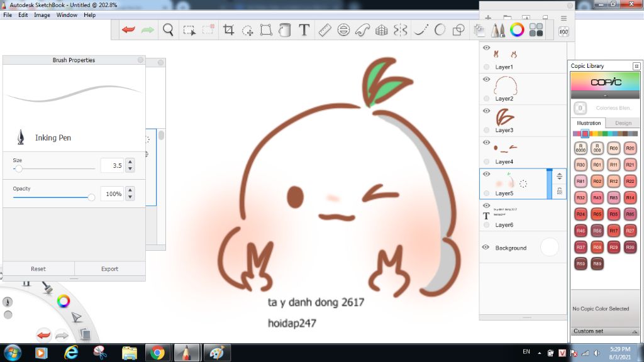The width and height of the screenshot is (644, 362).
Task: Open the Draw Shapes tool
Action: coord(458,30)
